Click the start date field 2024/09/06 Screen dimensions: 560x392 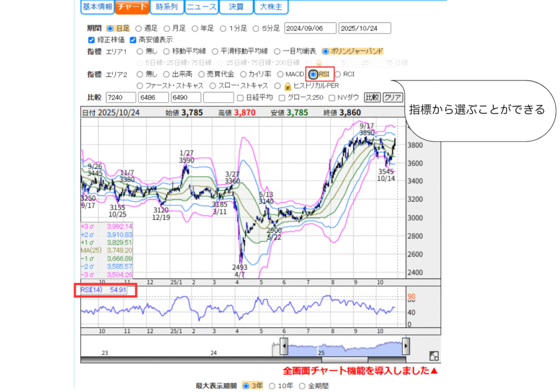pos(310,28)
